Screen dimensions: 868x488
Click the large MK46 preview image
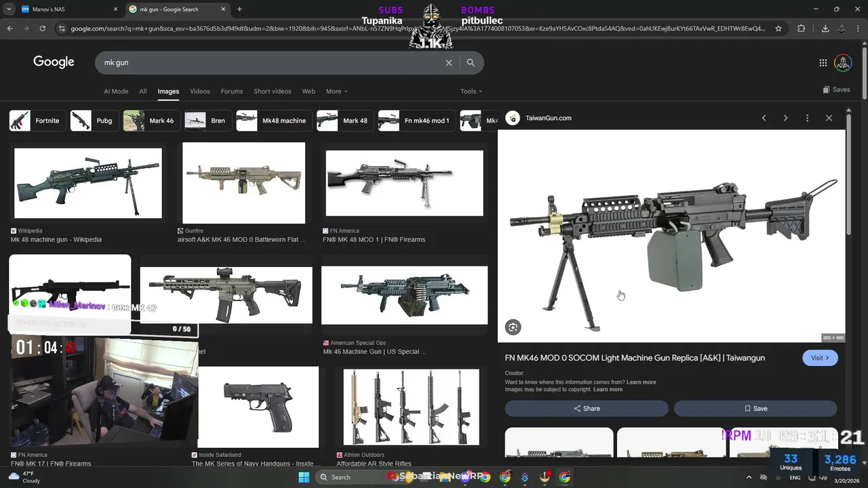coord(671,236)
